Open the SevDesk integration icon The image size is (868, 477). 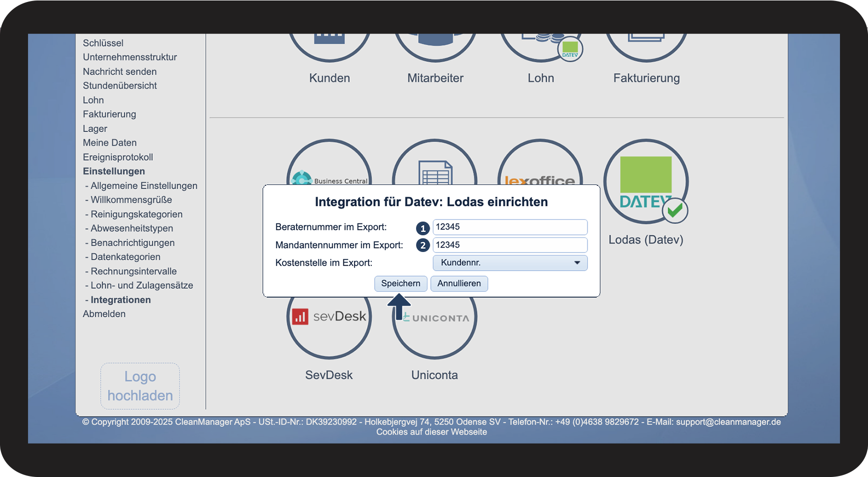point(329,325)
